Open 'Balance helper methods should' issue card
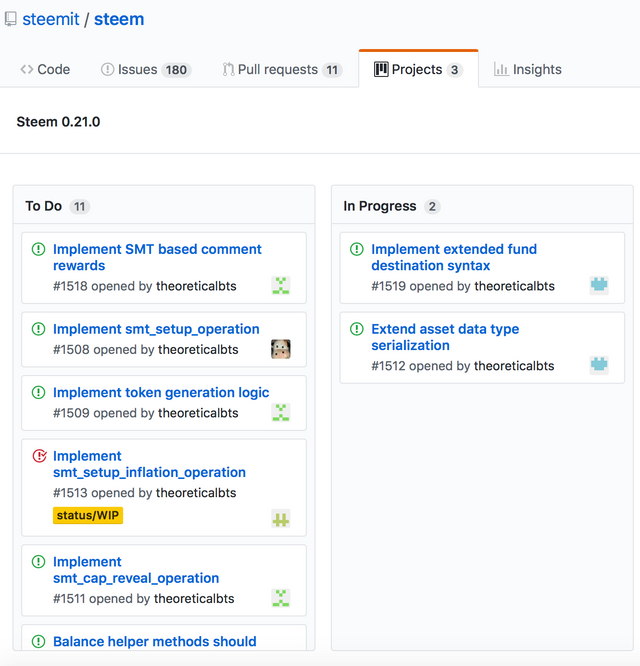Image resolution: width=640 pixels, height=666 pixels. 155,642
